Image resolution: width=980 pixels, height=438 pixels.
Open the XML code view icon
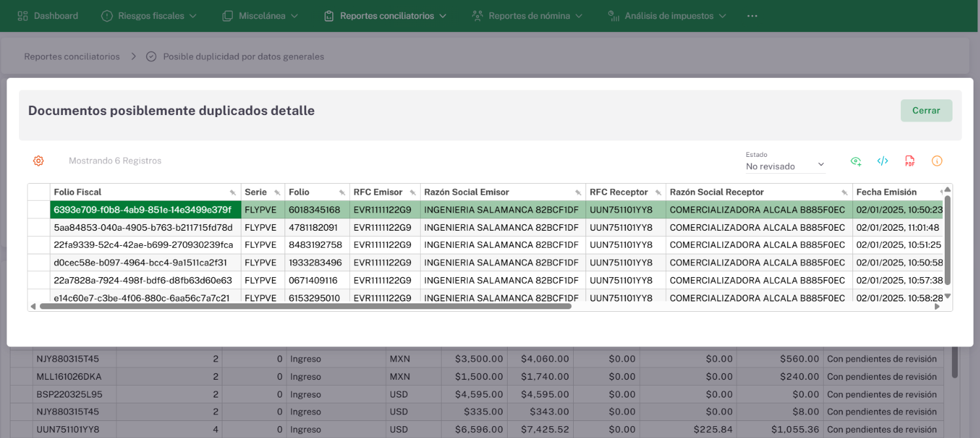point(883,161)
